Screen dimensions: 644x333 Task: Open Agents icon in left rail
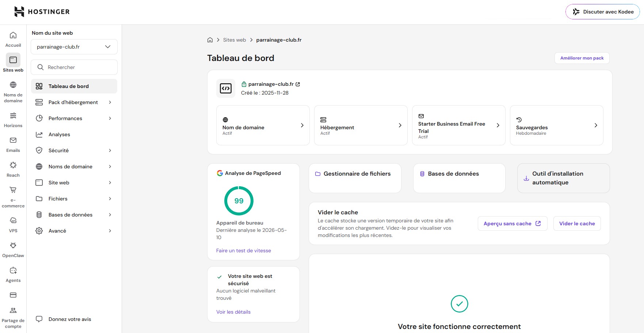tap(13, 270)
